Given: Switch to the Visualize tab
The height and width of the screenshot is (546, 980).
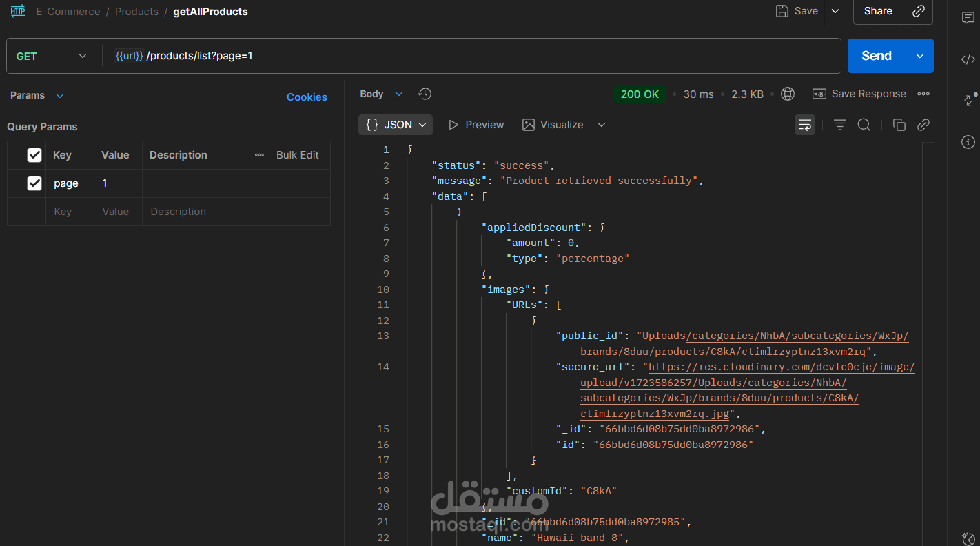Looking at the screenshot, I should (553, 125).
